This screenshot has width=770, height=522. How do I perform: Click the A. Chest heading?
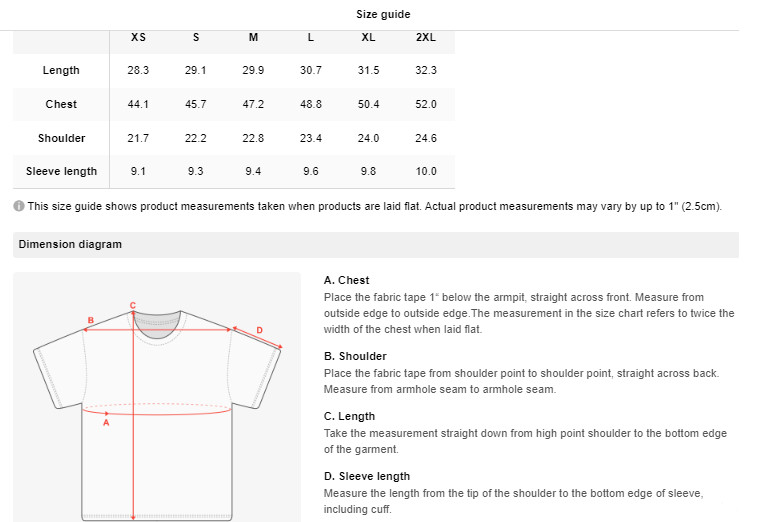pyautogui.click(x=346, y=280)
